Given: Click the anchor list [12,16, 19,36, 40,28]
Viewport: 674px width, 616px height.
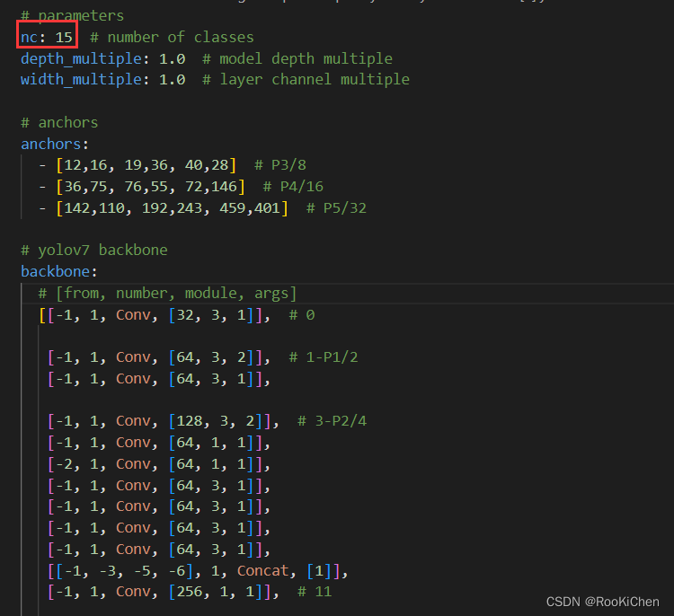Looking at the screenshot, I should point(146,165).
